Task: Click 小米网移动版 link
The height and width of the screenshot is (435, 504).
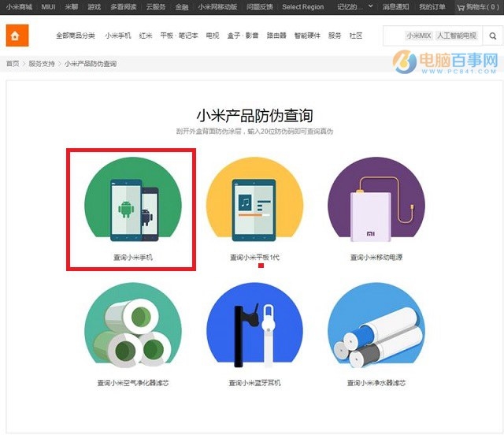Action: coord(217,7)
